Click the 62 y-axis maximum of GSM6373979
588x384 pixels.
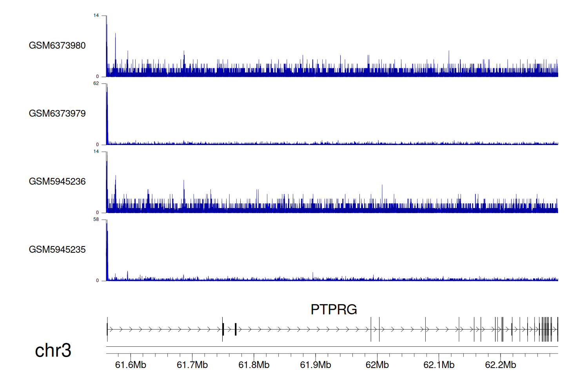click(96, 83)
